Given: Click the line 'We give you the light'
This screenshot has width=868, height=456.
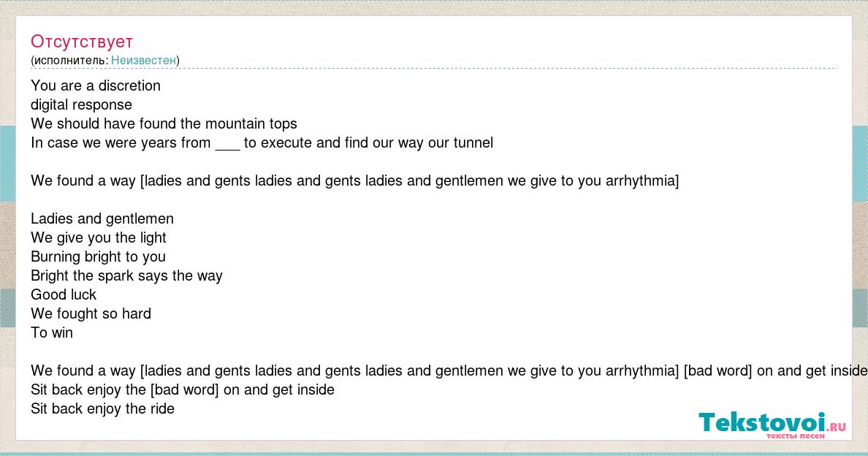Looking at the screenshot, I should [99, 238].
